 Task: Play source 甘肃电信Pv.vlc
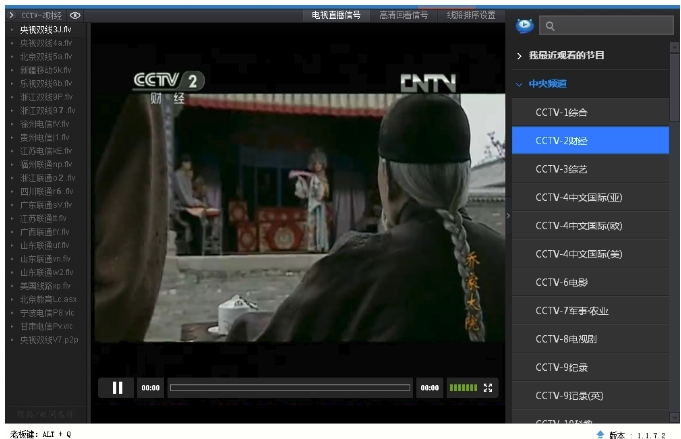click(46, 326)
